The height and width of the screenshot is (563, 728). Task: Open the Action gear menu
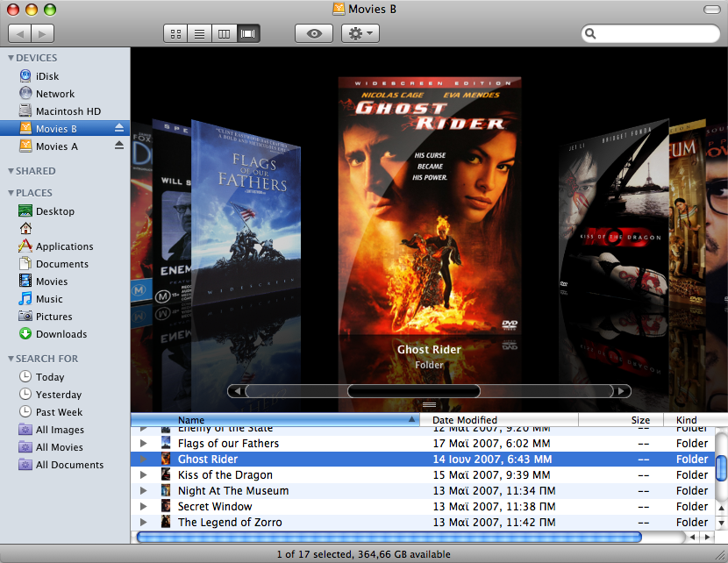coord(360,34)
